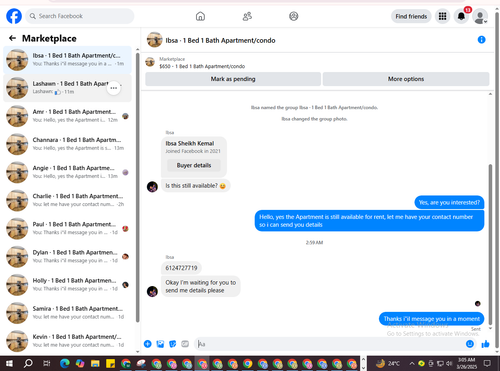Attach a photo with image icon
The image size is (500, 371).
coord(160,344)
